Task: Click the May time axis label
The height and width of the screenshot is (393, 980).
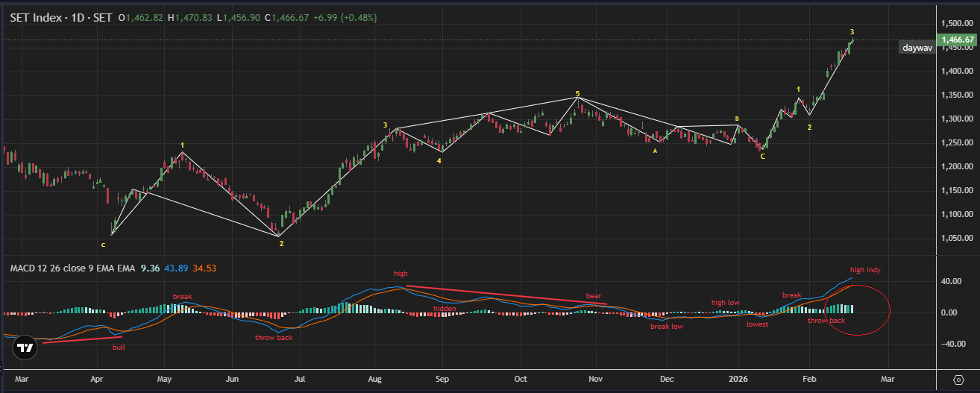Action: coord(163,380)
